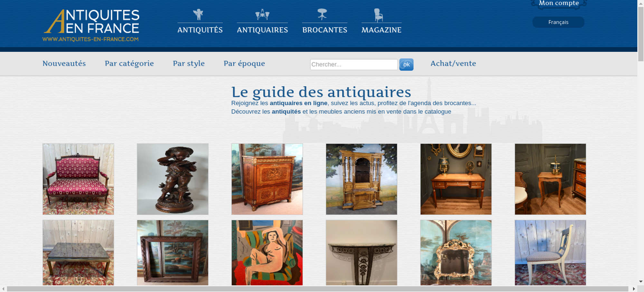
Task: View the colorful nude painting thumbnail
Action: (x=267, y=252)
